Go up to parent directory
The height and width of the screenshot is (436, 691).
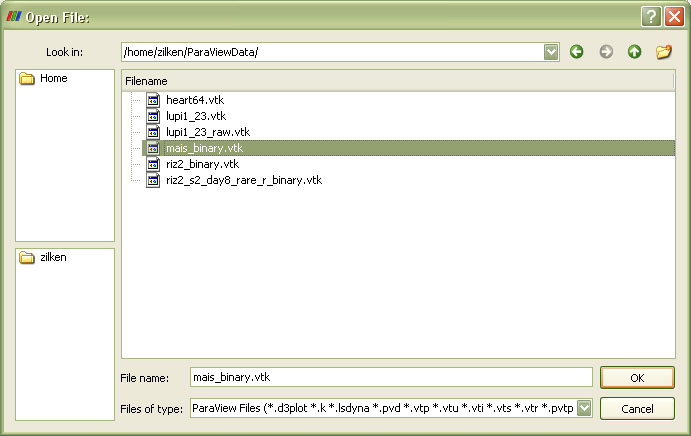(x=634, y=52)
